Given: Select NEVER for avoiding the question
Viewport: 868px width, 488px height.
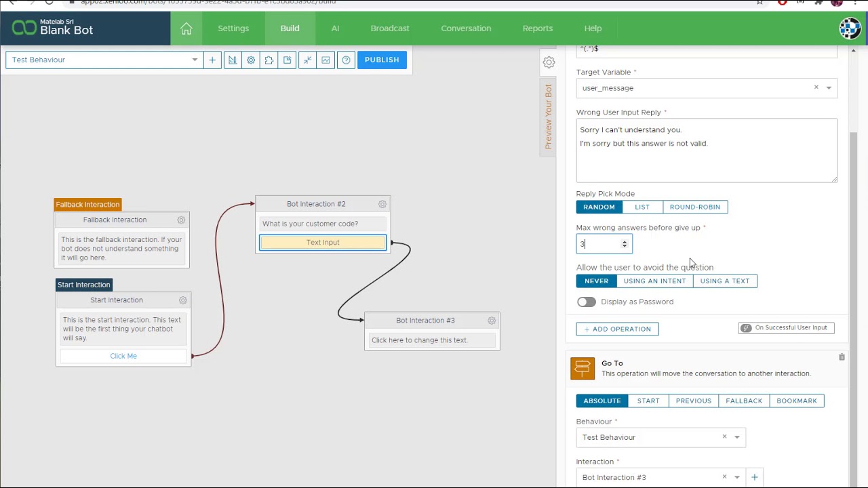Looking at the screenshot, I should [597, 281].
